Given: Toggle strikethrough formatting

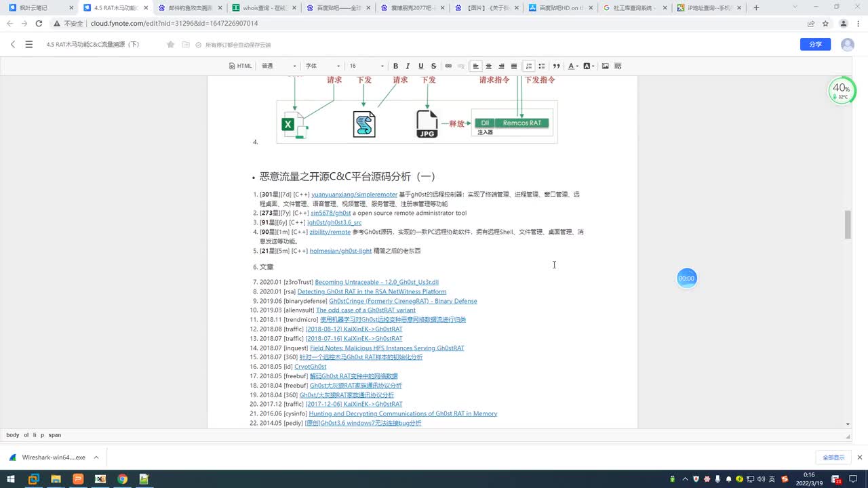Looking at the screenshot, I should point(433,66).
